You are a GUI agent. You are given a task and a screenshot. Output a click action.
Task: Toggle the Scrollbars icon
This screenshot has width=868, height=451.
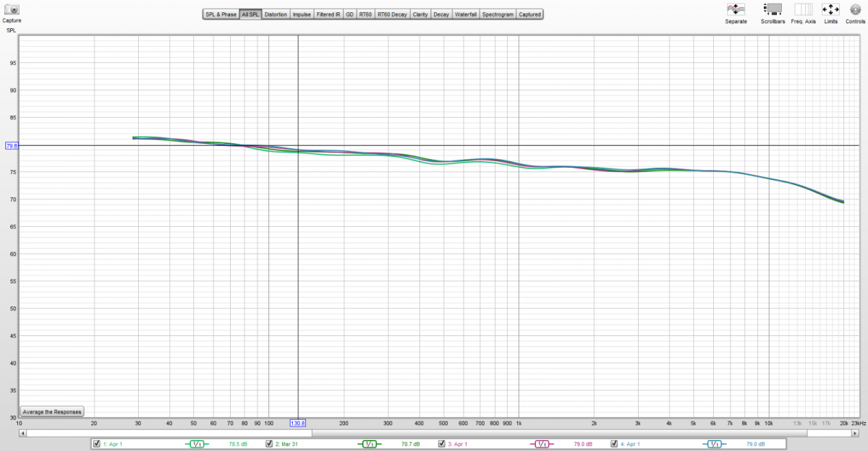click(x=773, y=9)
